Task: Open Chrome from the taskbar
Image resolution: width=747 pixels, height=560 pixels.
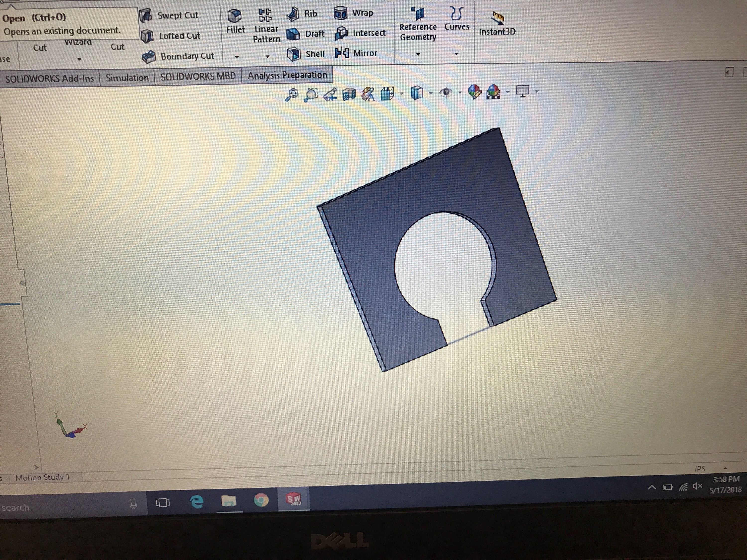Action: (x=261, y=501)
